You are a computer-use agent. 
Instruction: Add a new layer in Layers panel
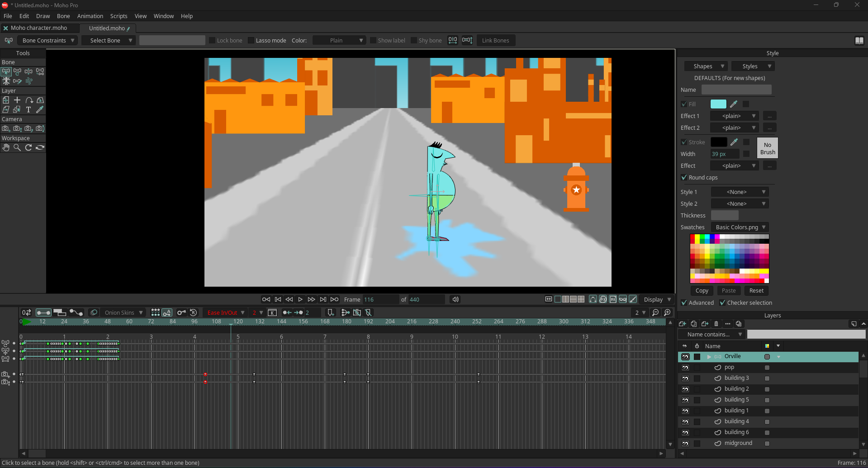click(x=683, y=324)
